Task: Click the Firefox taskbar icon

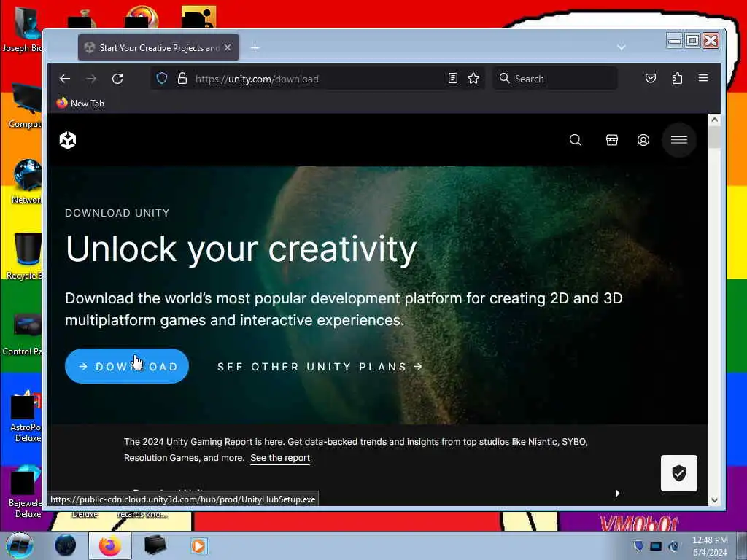Action: coord(110,545)
